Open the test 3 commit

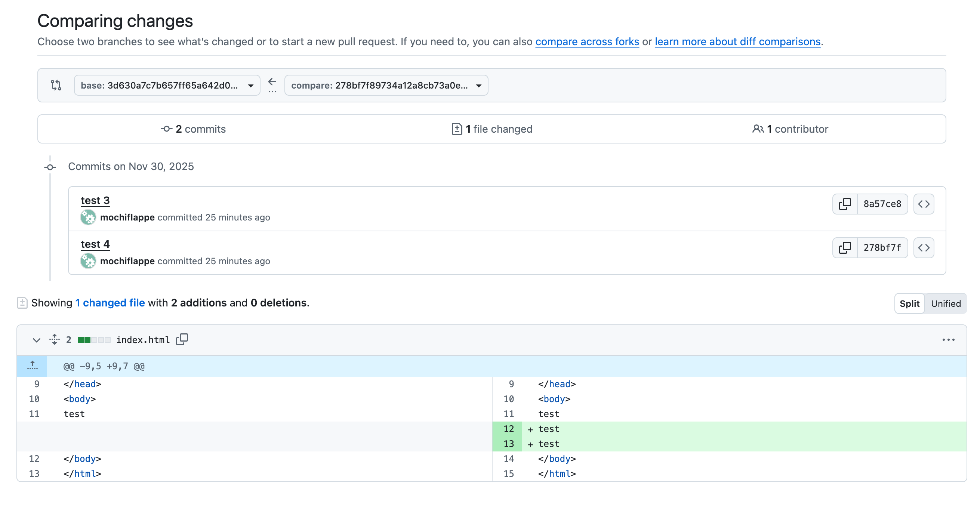(x=95, y=200)
